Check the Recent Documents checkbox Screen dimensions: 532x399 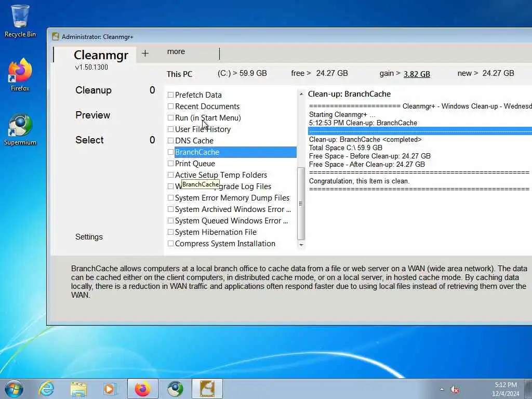click(x=170, y=107)
